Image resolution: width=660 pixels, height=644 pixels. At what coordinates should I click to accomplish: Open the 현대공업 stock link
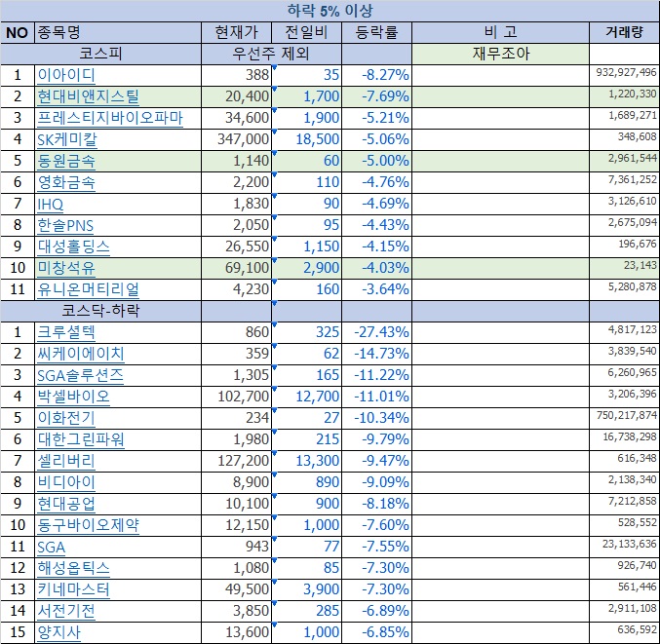[x=66, y=505]
